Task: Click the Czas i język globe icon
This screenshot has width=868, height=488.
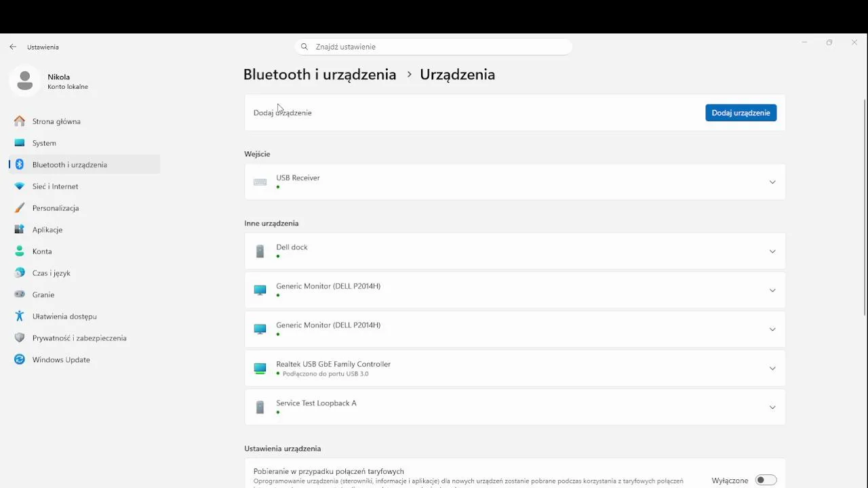Action: point(20,273)
